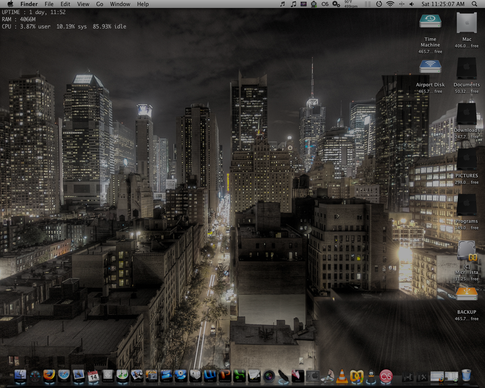
Task: Click the clock showing Sat 11:25:07 AM
Action: coord(443,4)
